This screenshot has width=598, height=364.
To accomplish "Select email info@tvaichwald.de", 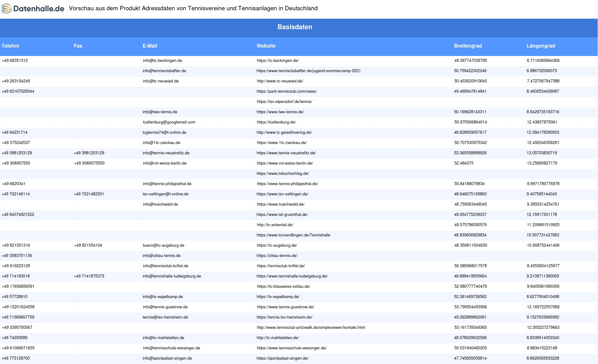I will [x=160, y=204].
